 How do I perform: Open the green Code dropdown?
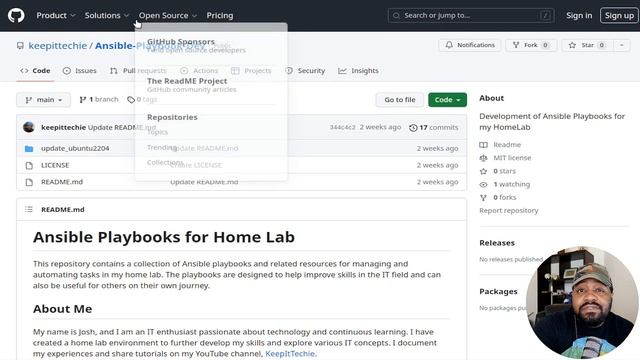pyautogui.click(x=447, y=100)
